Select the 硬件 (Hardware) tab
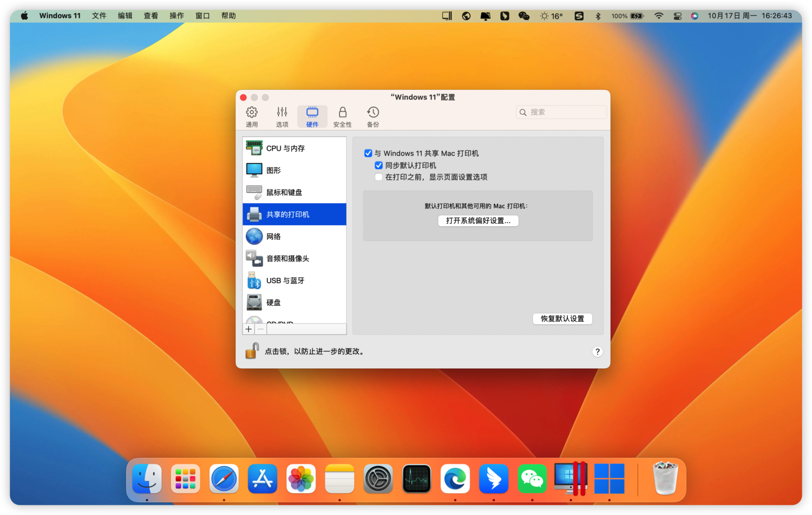 point(312,117)
